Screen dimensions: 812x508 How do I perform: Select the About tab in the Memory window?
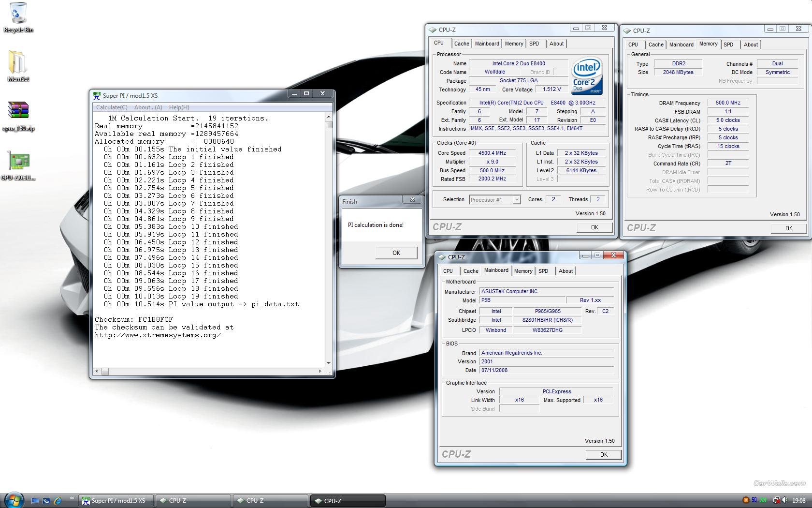751,45
